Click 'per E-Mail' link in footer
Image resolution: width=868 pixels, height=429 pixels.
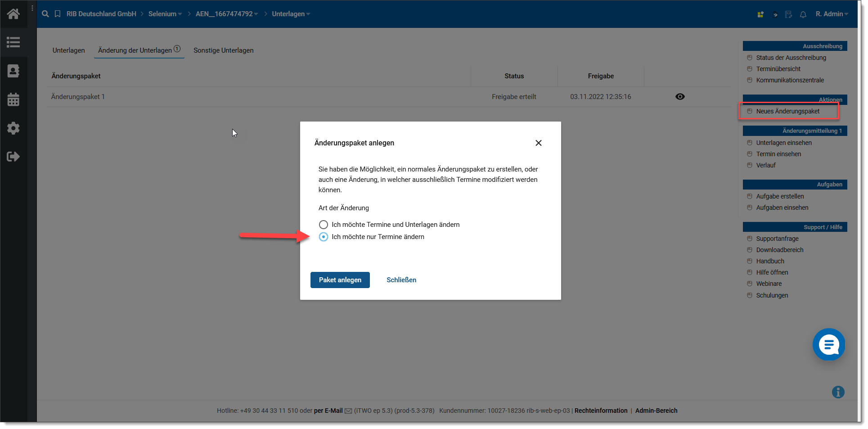pos(328,411)
